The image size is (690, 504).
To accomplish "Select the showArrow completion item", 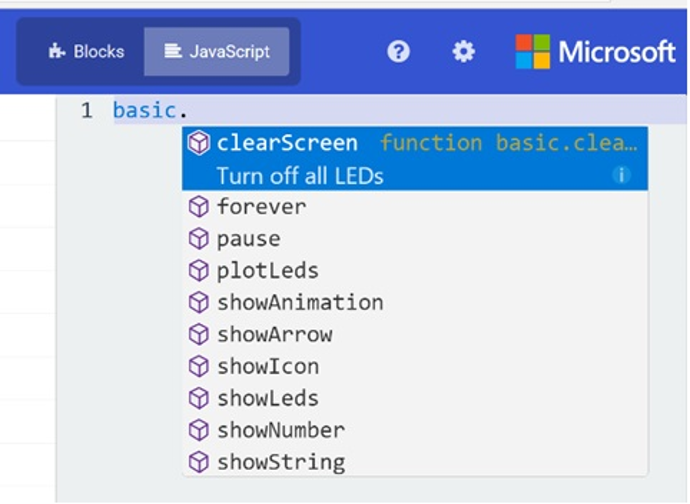I will point(274,335).
